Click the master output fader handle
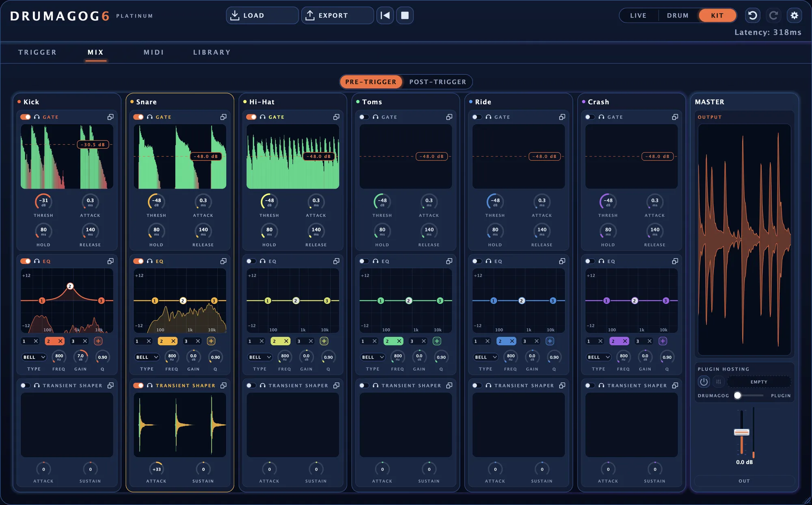 741,432
